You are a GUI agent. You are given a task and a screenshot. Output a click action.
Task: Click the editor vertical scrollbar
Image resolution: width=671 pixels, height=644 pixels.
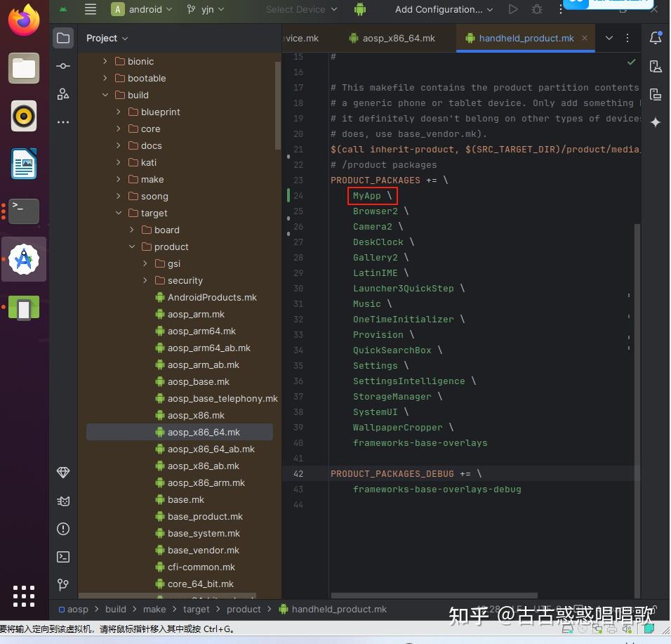[637, 411]
